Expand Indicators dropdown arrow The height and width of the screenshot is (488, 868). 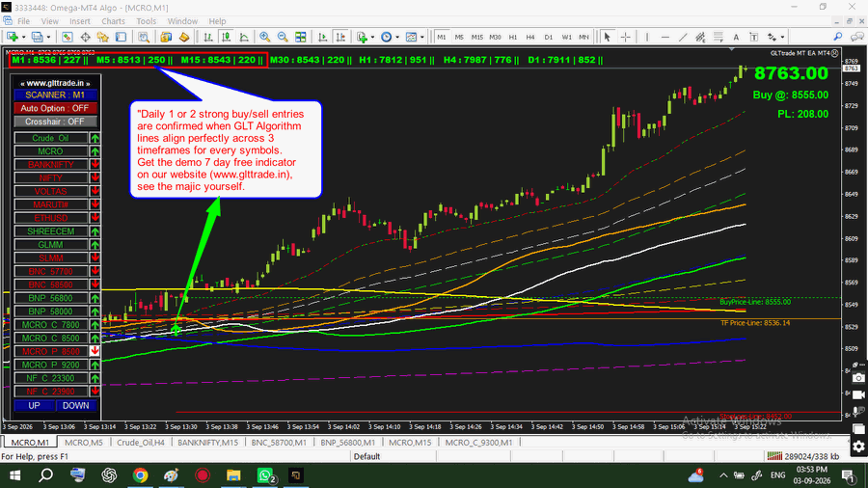tap(372, 37)
